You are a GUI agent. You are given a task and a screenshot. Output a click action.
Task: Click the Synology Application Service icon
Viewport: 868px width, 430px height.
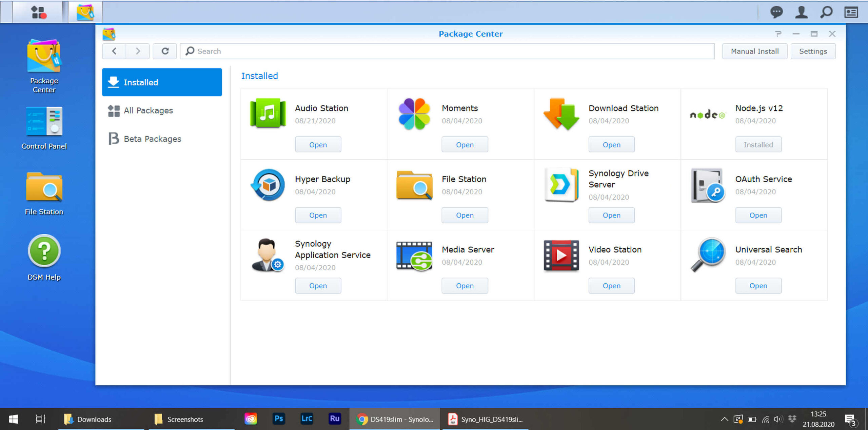pos(268,255)
